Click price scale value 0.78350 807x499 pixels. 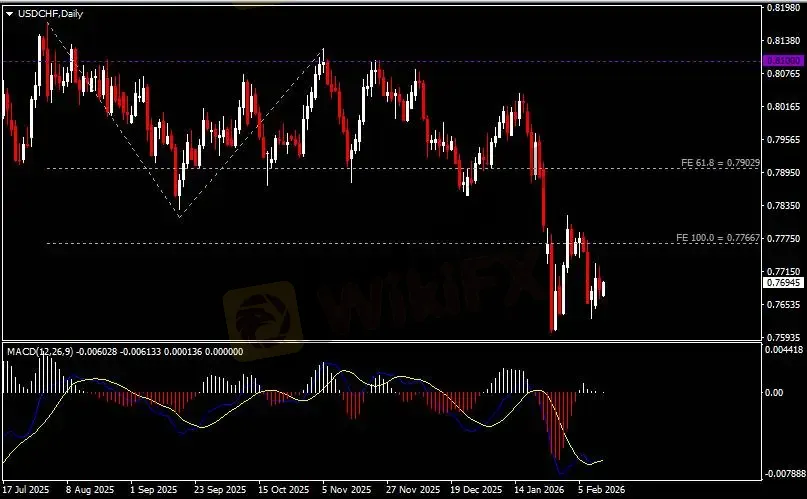click(x=783, y=205)
